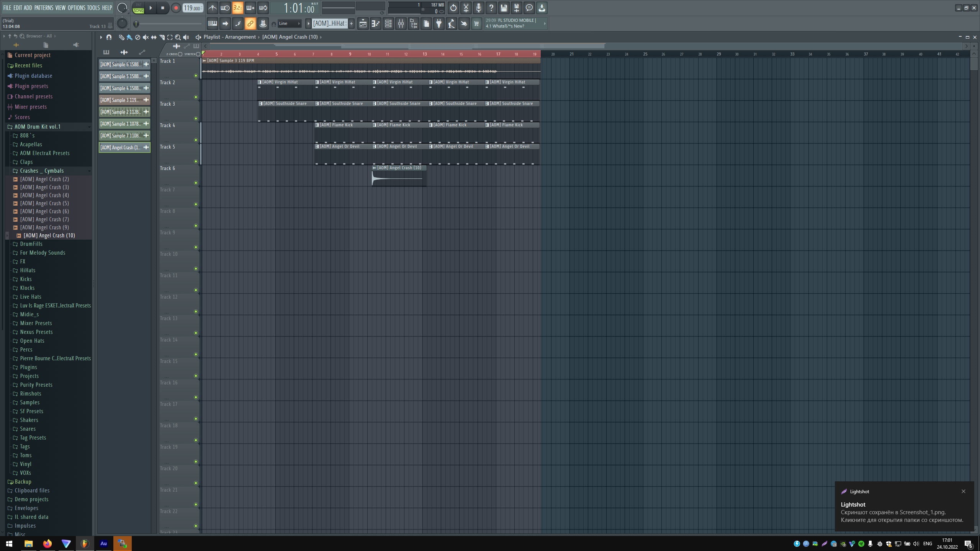The width and height of the screenshot is (980, 551).
Task: Open the Playlist window icon
Action: point(363,24)
